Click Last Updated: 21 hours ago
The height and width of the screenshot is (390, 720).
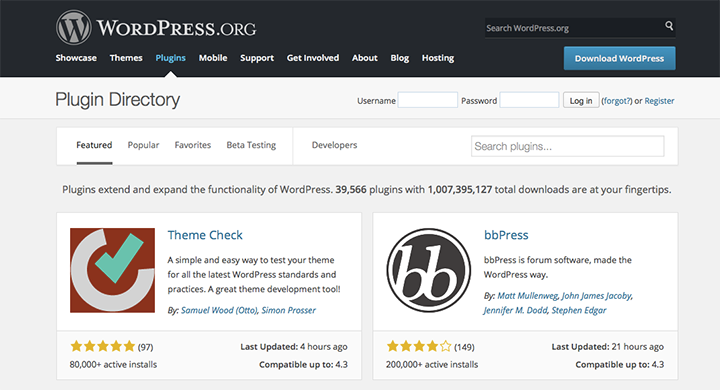(608, 347)
